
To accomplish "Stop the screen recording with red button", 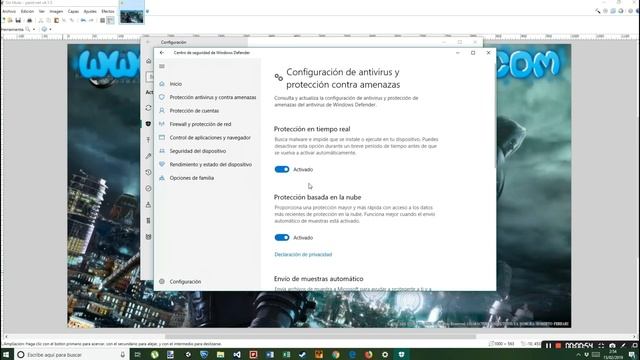I will coord(558,346).
